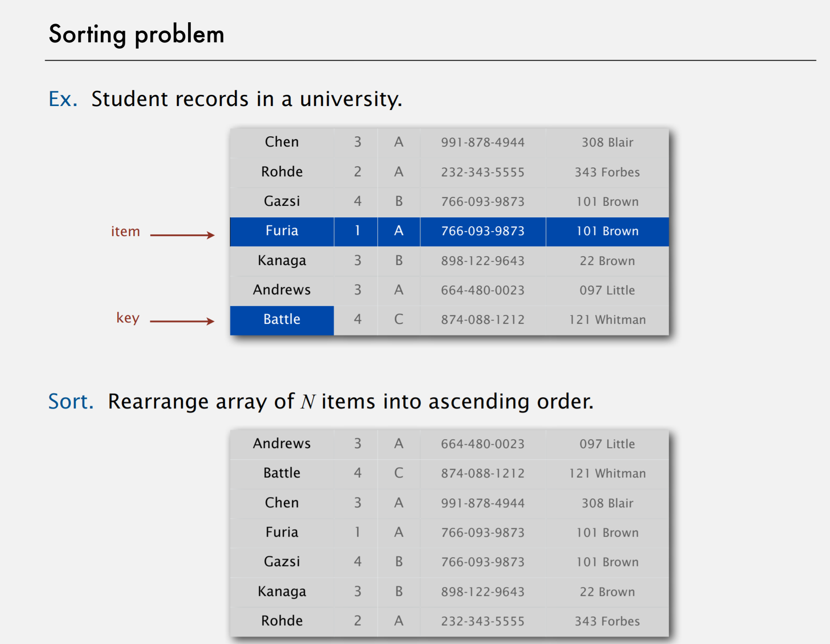Image resolution: width=830 pixels, height=644 pixels.
Task: Click "Kanaga" in the unsorted table
Action: coord(282,261)
